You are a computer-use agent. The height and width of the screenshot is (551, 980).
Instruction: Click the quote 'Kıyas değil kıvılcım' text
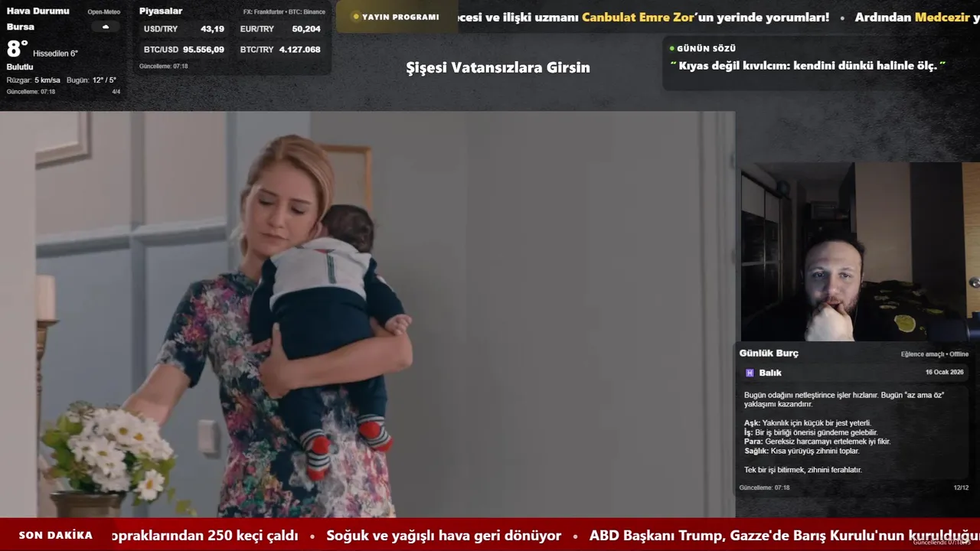pos(808,66)
